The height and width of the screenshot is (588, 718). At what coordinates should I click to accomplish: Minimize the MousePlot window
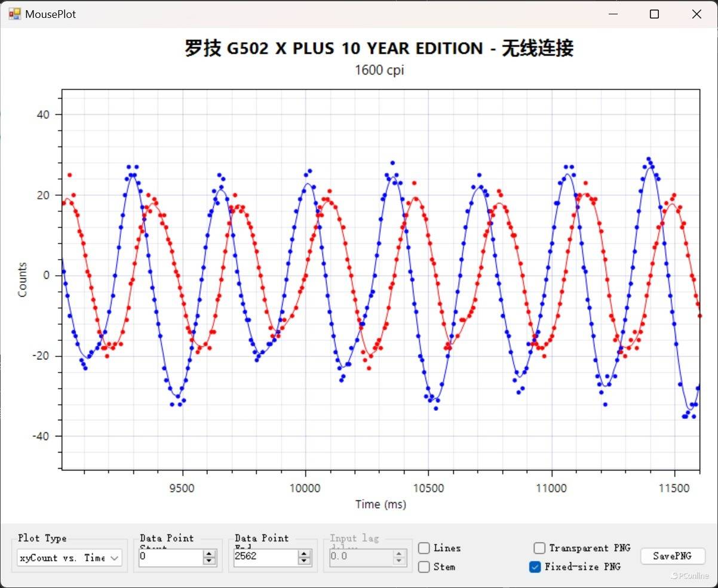point(612,14)
